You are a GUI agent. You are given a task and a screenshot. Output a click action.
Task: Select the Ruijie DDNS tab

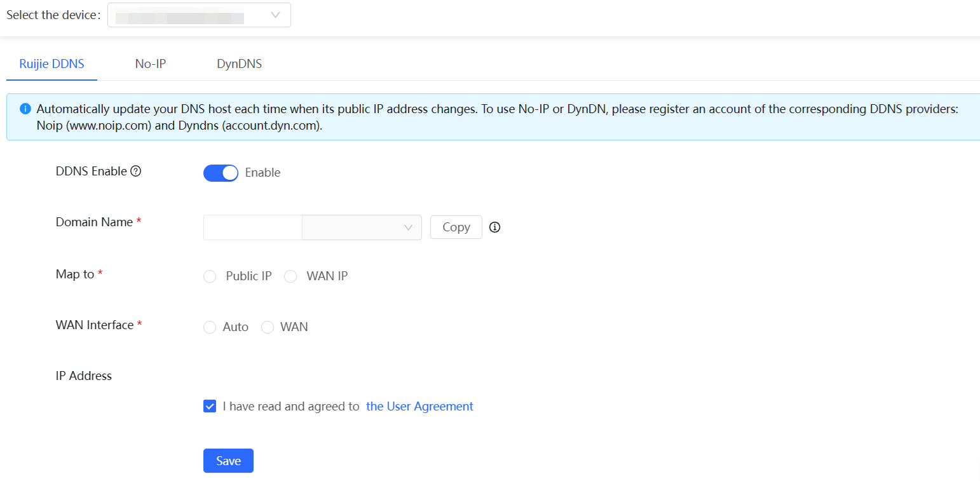click(51, 64)
